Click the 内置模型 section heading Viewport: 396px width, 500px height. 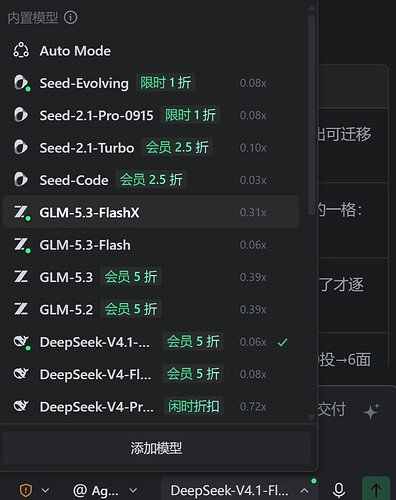click(33, 18)
